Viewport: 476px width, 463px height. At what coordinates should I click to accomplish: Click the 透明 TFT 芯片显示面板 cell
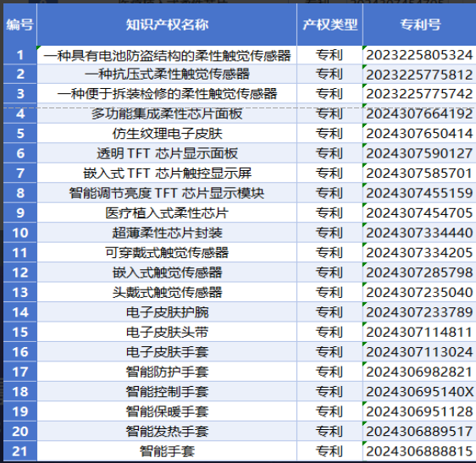click(167, 153)
